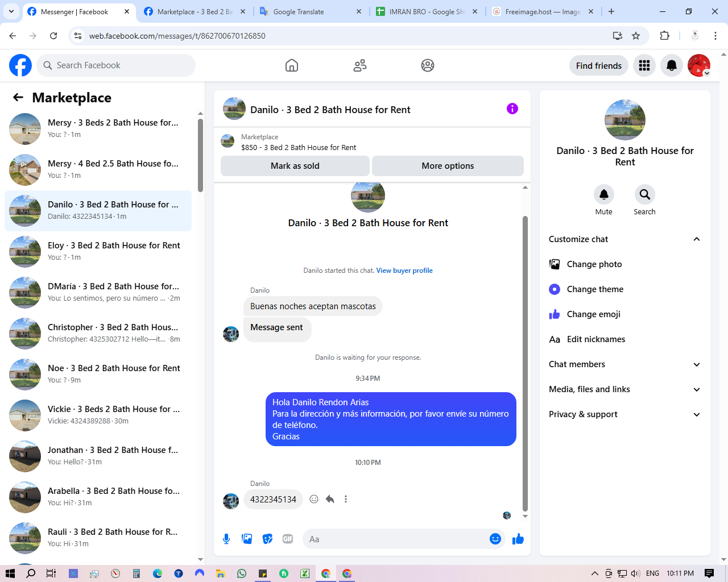Click the Facebook logo

pyautogui.click(x=20, y=65)
